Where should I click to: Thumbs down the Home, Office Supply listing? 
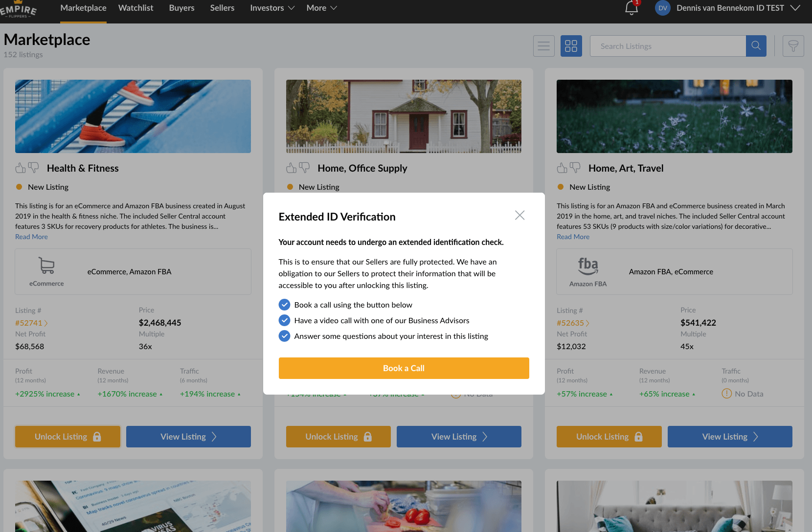click(x=304, y=168)
